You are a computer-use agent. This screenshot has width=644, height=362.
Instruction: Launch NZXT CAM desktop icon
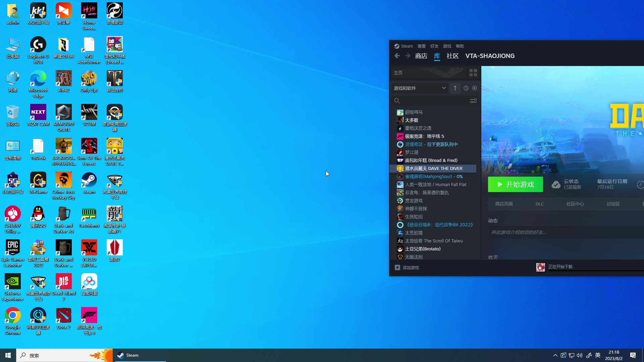coord(38,115)
